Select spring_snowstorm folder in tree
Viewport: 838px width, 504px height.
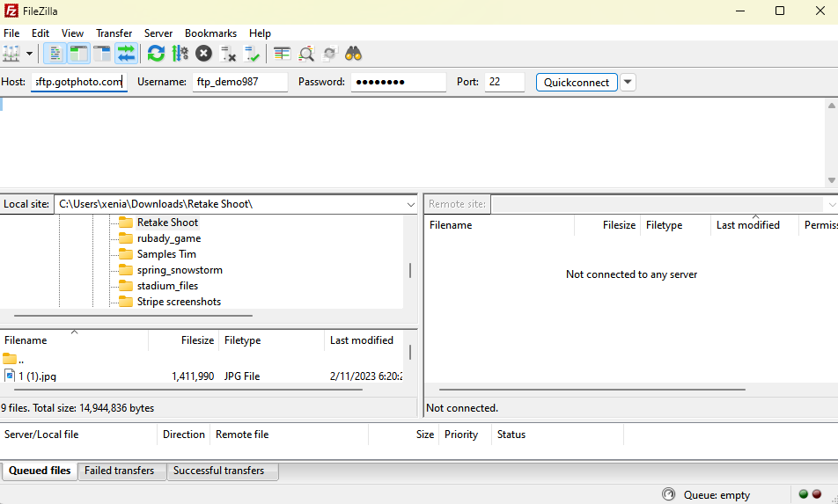point(180,270)
